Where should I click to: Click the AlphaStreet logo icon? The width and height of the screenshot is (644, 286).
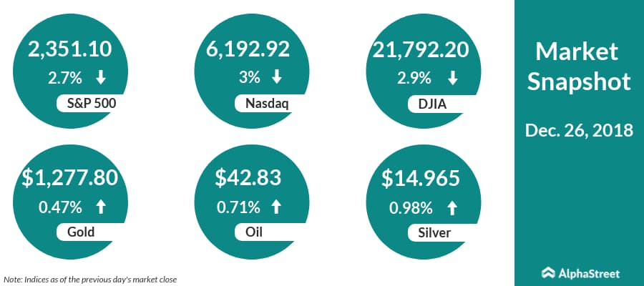549,272
